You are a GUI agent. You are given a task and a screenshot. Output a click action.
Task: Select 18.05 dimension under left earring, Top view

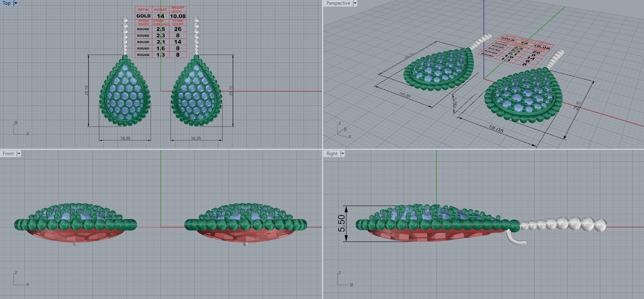tap(125, 138)
